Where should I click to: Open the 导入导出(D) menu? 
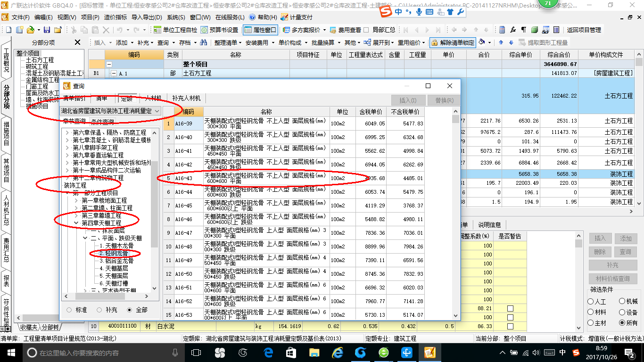pos(148,17)
